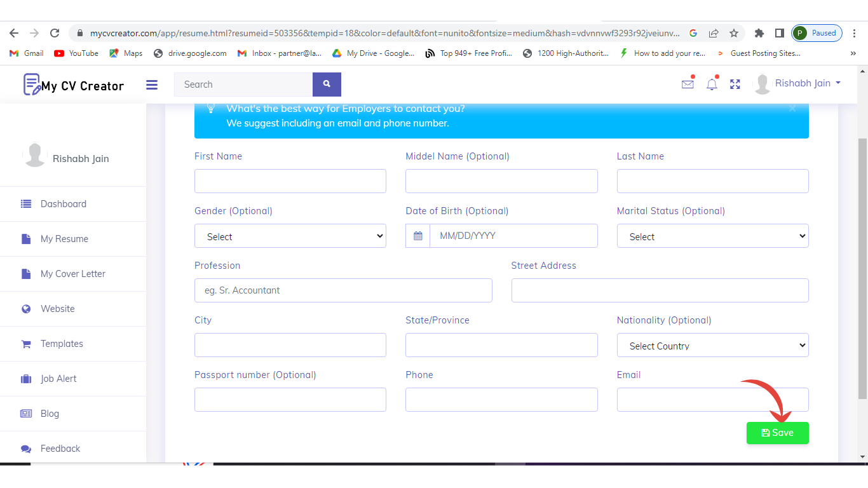
Task: Click the First Name input field
Action: click(x=290, y=181)
